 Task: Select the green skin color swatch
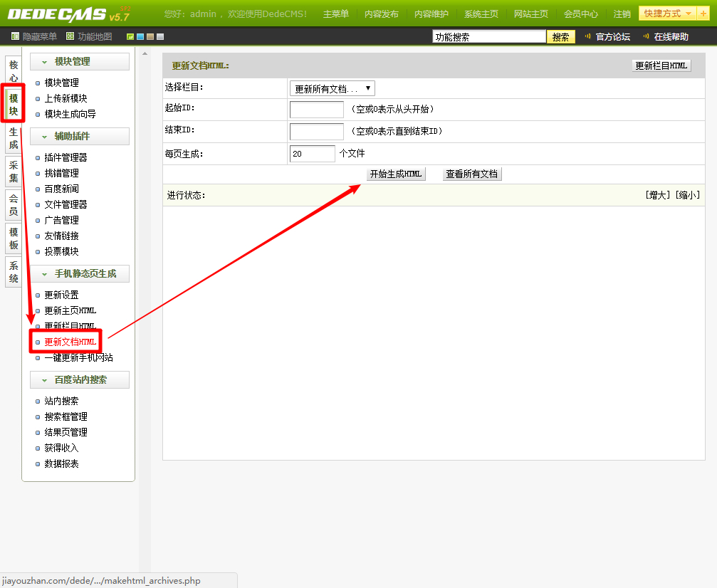click(x=130, y=37)
